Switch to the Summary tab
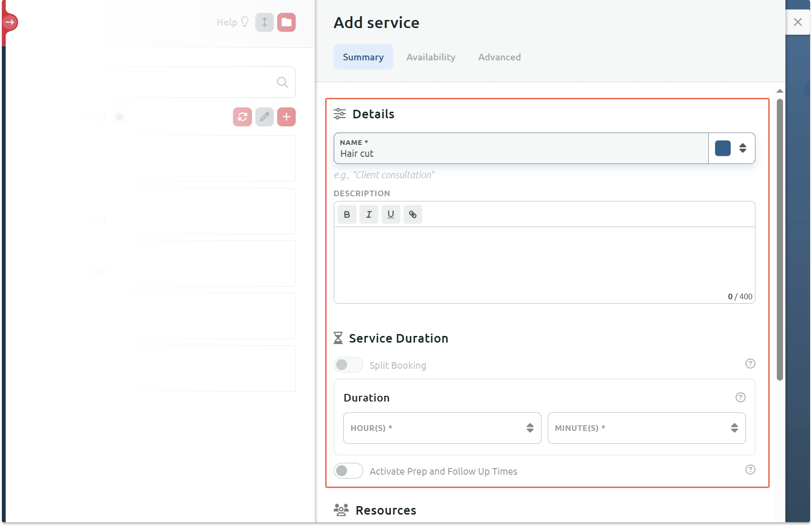Screen dimensions: 812x526 [x=363, y=57]
